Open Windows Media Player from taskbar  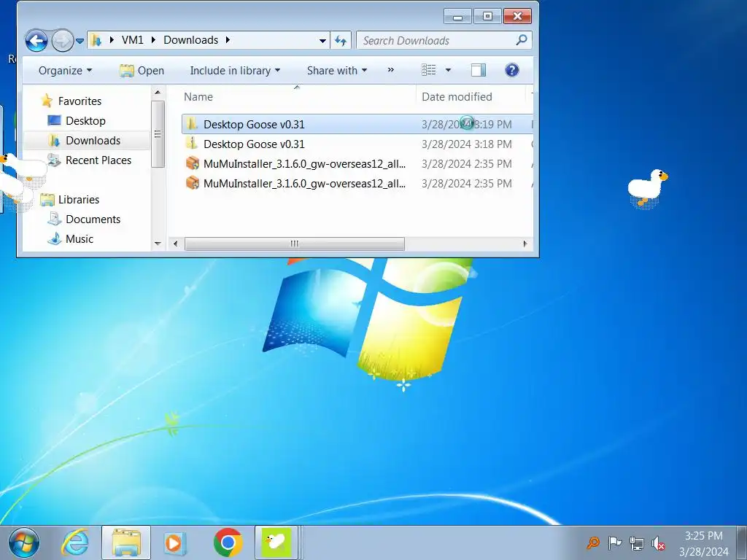174,542
